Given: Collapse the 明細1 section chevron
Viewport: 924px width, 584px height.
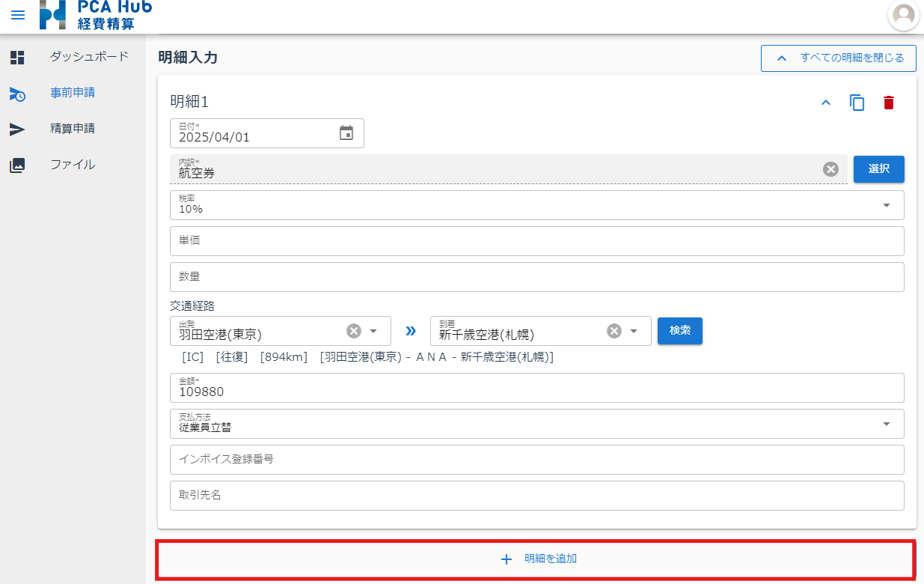Looking at the screenshot, I should coord(826,103).
